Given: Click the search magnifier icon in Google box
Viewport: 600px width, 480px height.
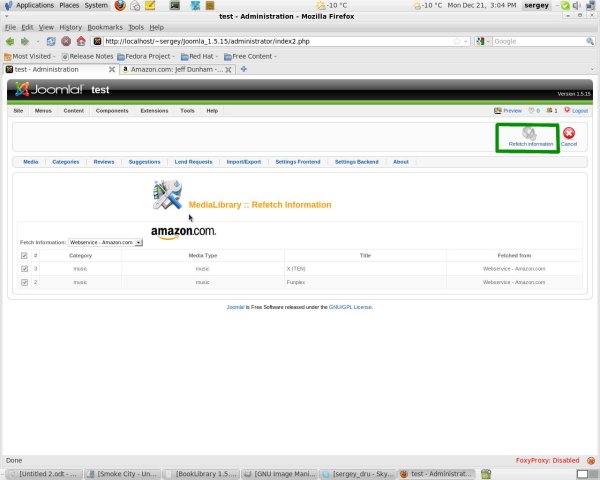Looking at the screenshot, I should [590, 41].
